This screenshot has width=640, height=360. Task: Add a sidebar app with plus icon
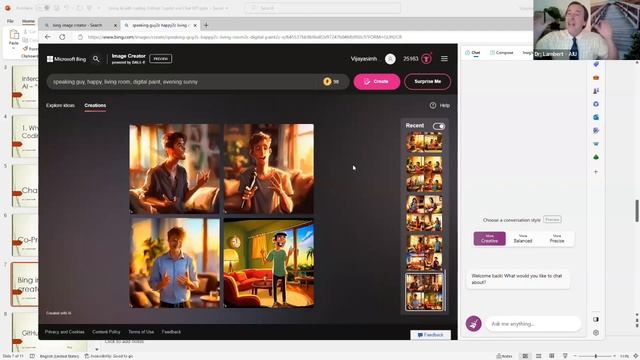click(596, 172)
